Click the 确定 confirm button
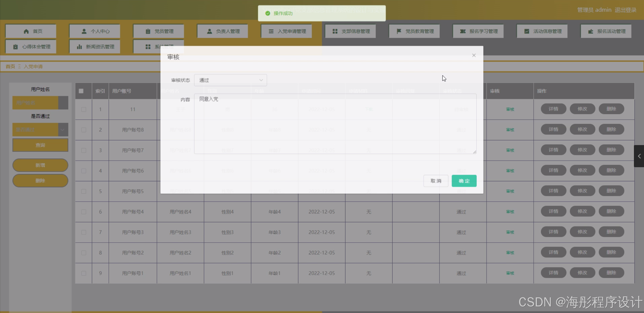The height and width of the screenshot is (313, 644). 464,181
